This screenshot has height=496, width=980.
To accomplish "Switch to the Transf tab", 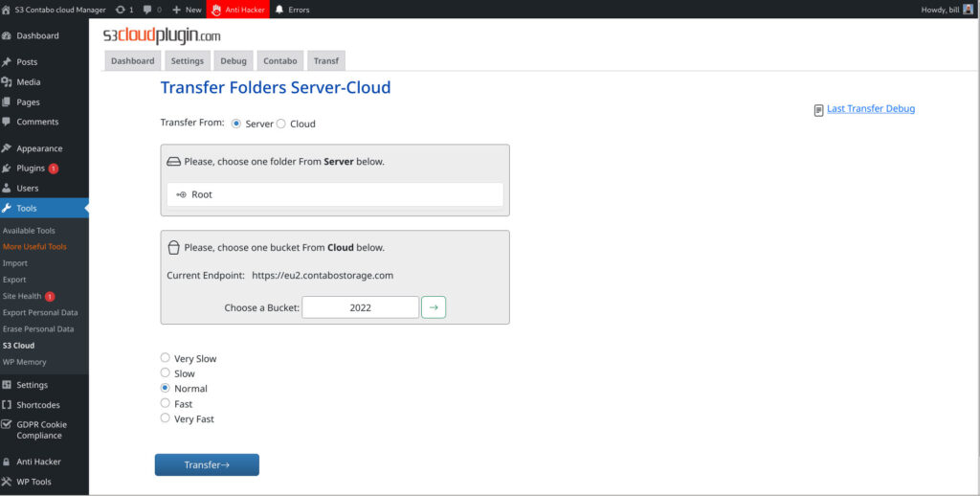I will 326,60.
